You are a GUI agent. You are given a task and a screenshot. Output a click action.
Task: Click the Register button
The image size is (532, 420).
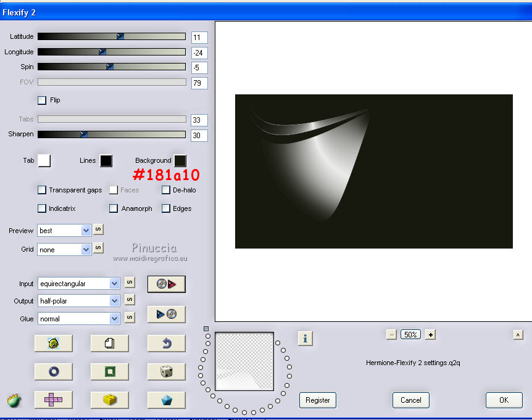(x=318, y=400)
